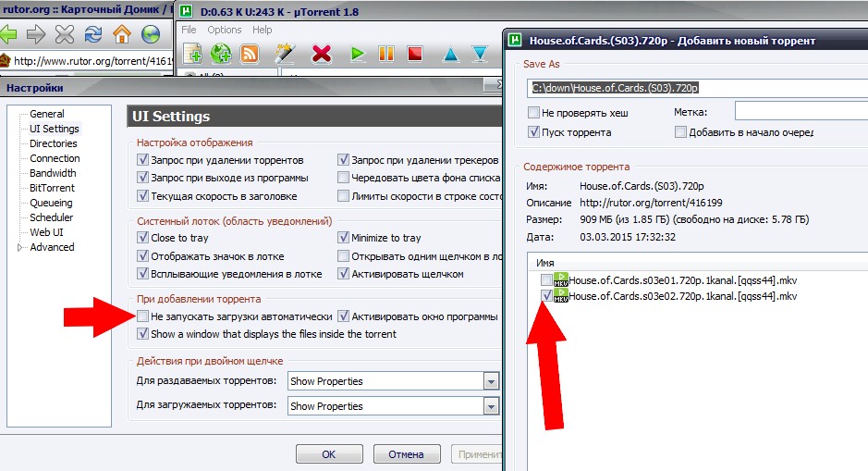Click the Add Torrent toolbar icon

pos(192,54)
